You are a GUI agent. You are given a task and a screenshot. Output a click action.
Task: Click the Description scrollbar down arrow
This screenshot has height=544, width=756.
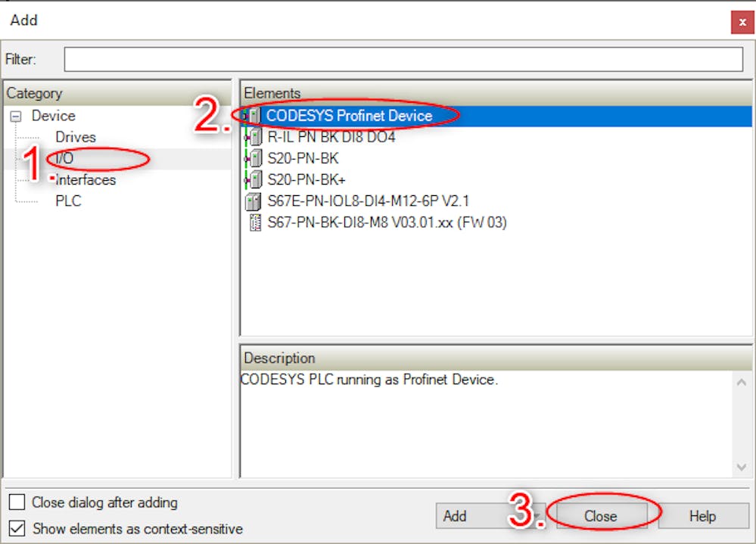742,467
